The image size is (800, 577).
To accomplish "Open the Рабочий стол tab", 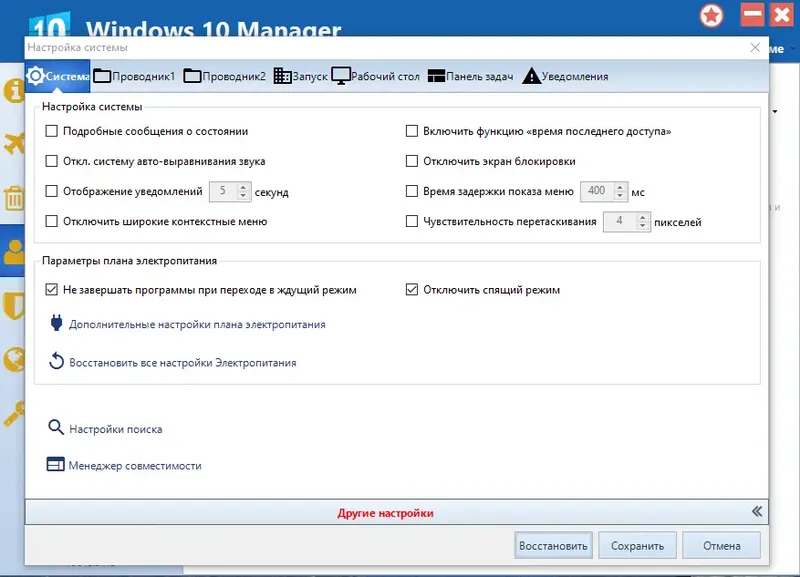I will [376, 77].
